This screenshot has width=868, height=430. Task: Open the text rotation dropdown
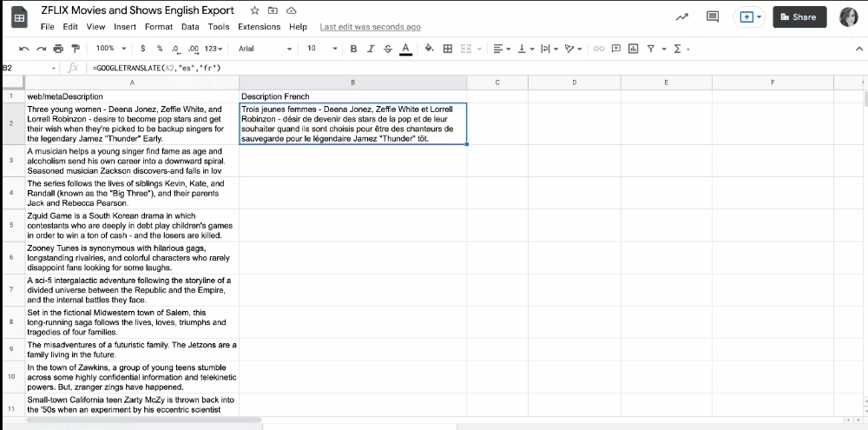(572, 49)
